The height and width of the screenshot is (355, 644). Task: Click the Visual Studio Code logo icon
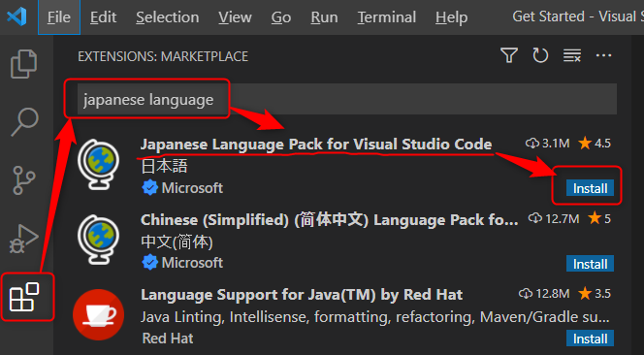16,16
